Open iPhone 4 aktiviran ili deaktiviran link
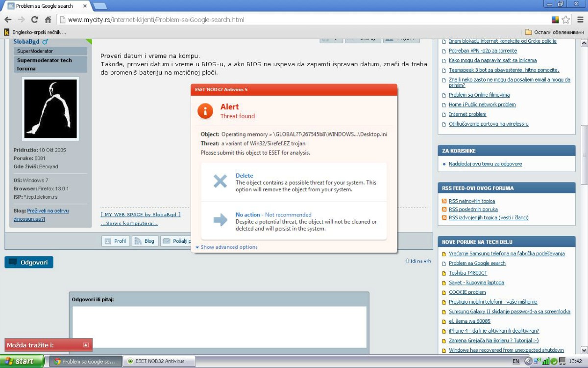Viewport: 588px width, 368px height. pyautogui.click(x=494, y=331)
